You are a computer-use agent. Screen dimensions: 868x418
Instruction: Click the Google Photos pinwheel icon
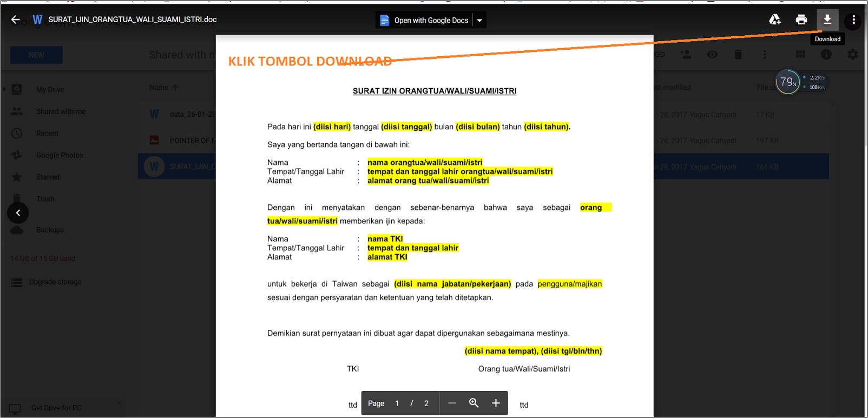pyautogui.click(x=17, y=155)
